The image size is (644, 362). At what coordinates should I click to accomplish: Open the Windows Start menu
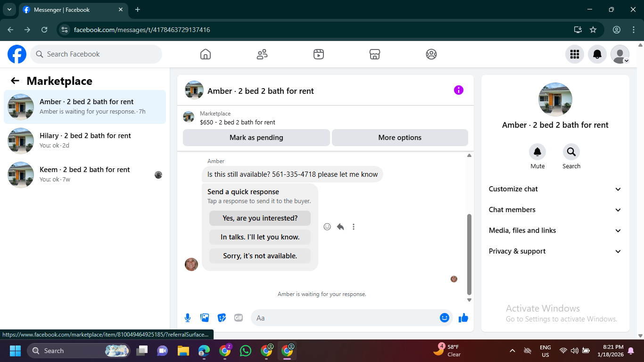click(x=16, y=351)
